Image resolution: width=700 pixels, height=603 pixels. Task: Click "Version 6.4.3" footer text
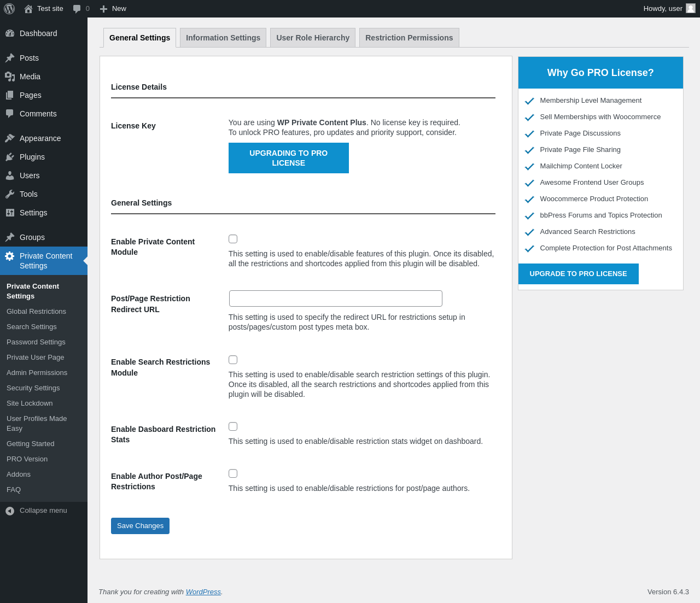coord(668,592)
